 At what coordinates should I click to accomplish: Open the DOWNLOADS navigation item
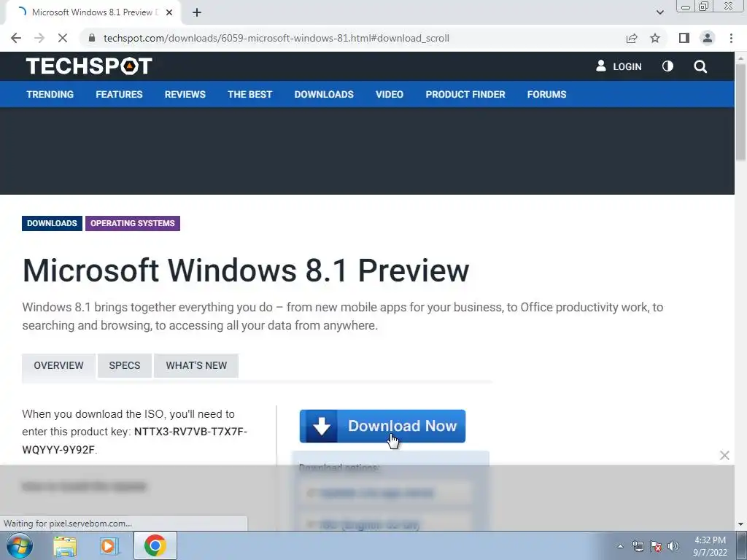pyautogui.click(x=324, y=94)
